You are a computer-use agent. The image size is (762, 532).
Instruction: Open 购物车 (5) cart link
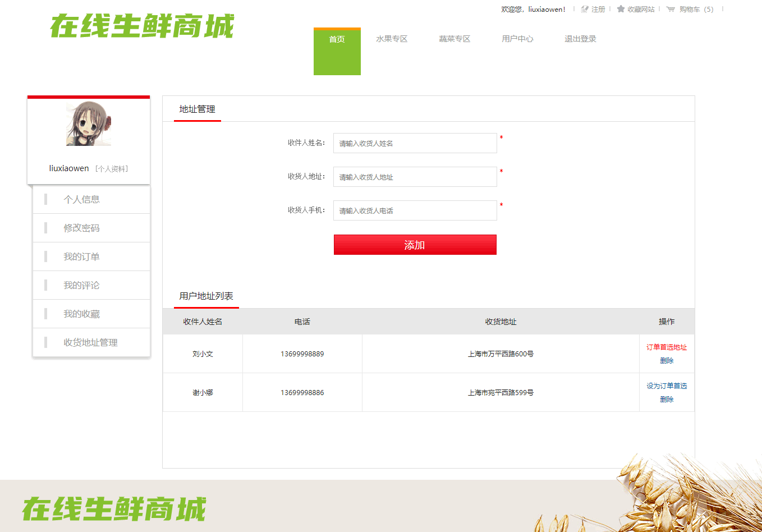tap(696, 9)
